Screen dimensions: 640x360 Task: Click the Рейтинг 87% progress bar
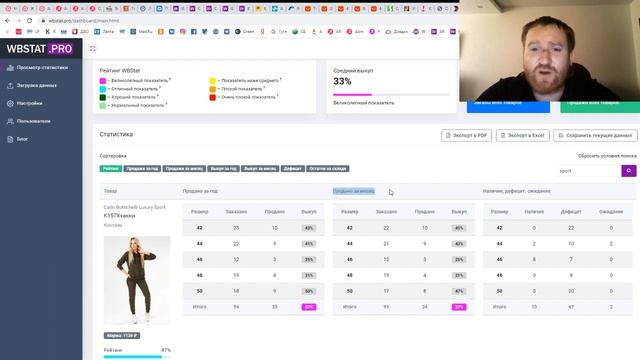click(x=137, y=357)
